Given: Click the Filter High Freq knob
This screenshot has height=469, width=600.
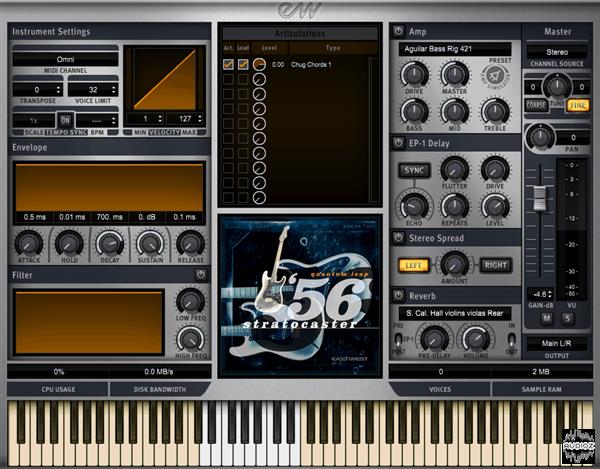Looking at the screenshot, I should 191,339.
